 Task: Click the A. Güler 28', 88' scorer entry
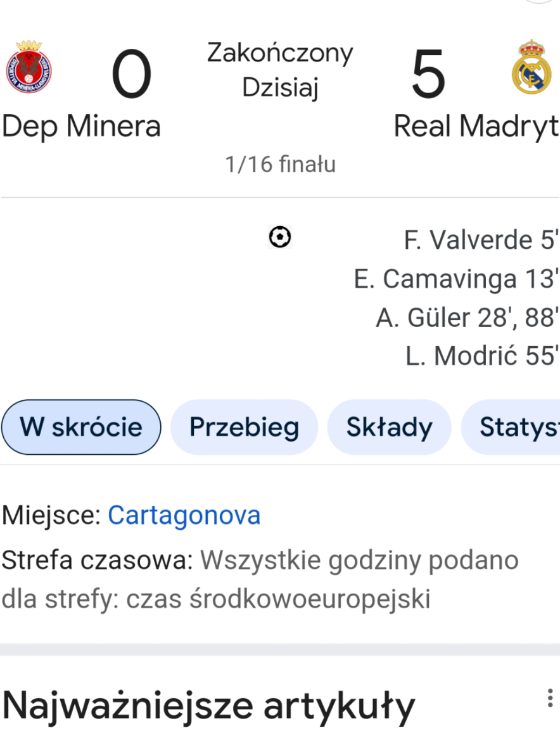(467, 317)
